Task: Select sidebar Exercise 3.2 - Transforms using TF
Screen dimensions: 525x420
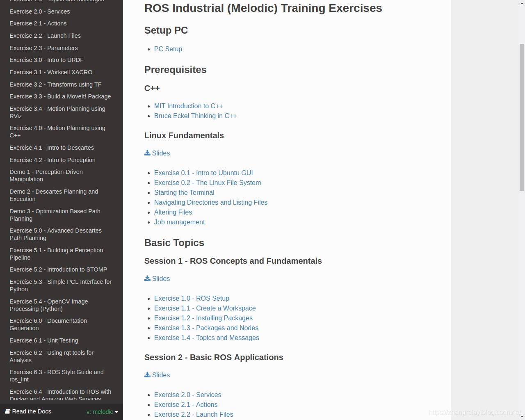Action: tap(62, 84)
